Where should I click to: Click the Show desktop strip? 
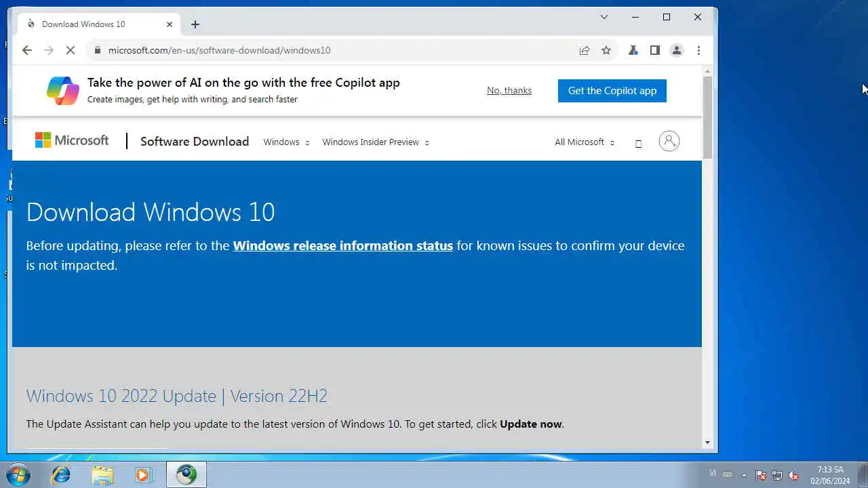click(863, 474)
